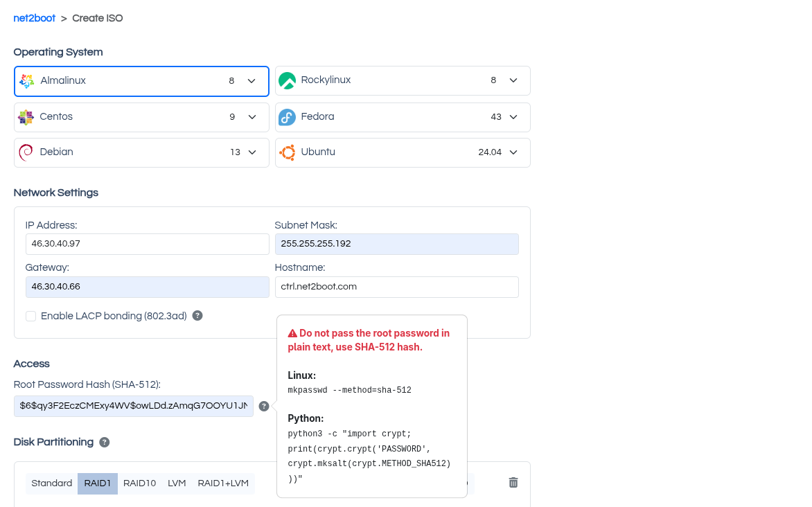Screen dimensions: 812x507
Task: Go to net2boot breadcrumb link
Action: point(35,19)
